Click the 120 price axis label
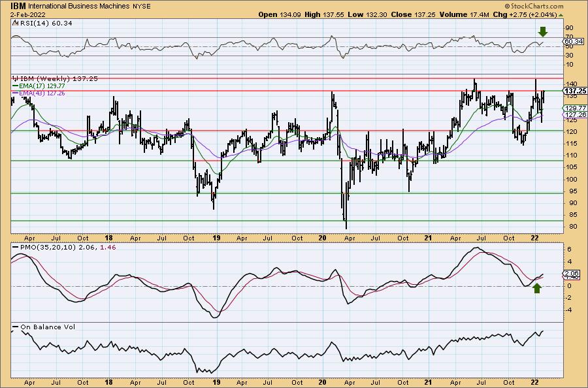Image resolution: width=588 pixels, height=388 pixels. coord(571,131)
